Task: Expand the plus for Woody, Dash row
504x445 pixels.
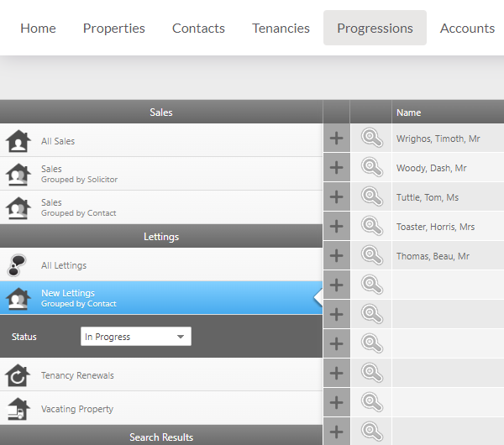Action: coord(337,167)
